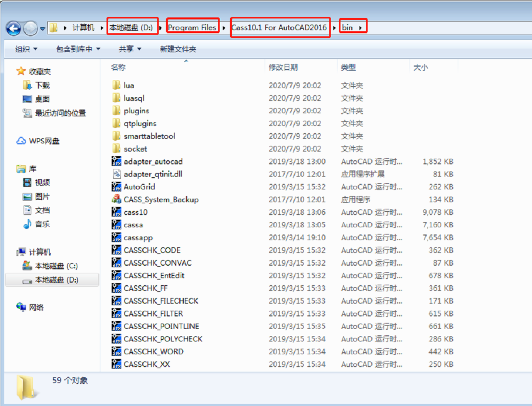Sort by the 修改日期 column header
The width and height of the screenshot is (532, 406).
[283, 67]
